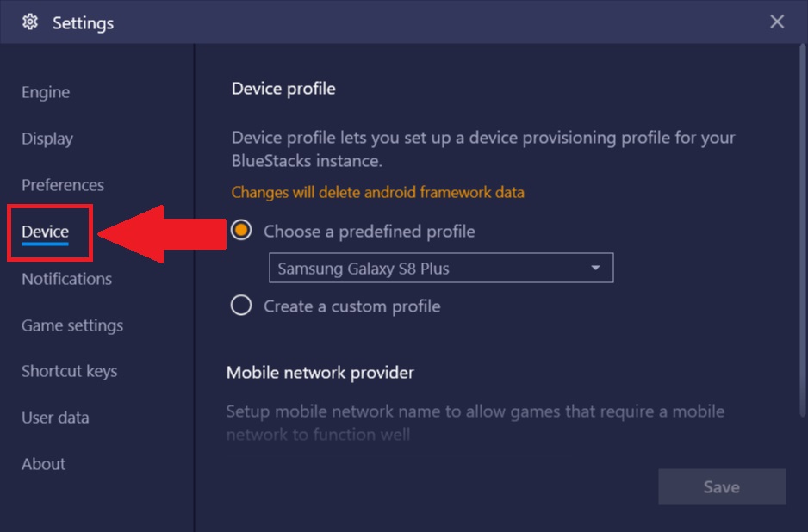This screenshot has width=808, height=532.
Task: Go to Preferences section
Action: [63, 185]
